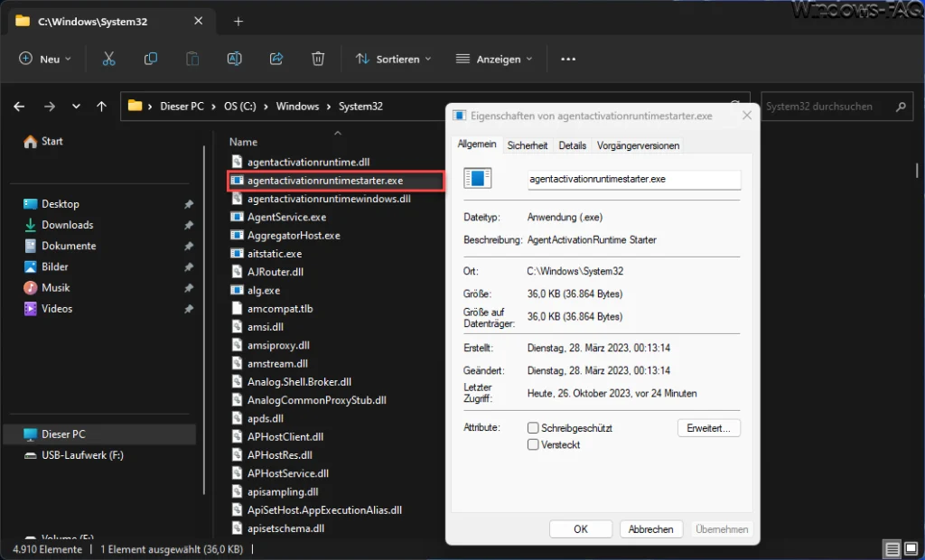
Task: Switch to the Sicherheit tab
Action: coord(528,145)
